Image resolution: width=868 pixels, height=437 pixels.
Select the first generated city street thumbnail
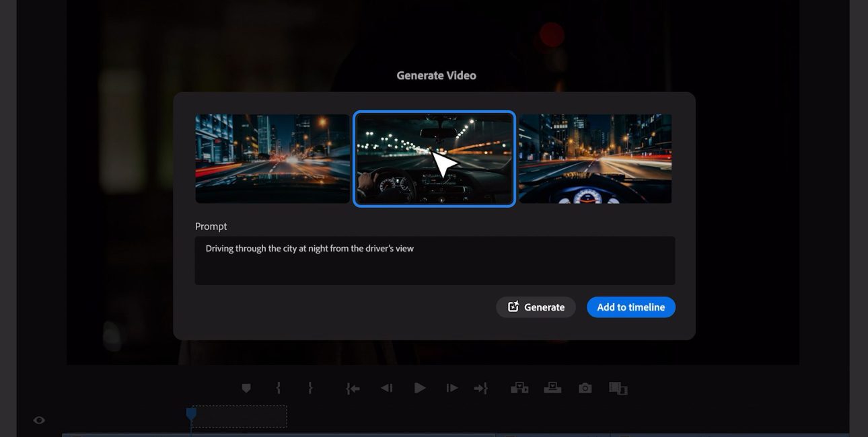point(273,159)
